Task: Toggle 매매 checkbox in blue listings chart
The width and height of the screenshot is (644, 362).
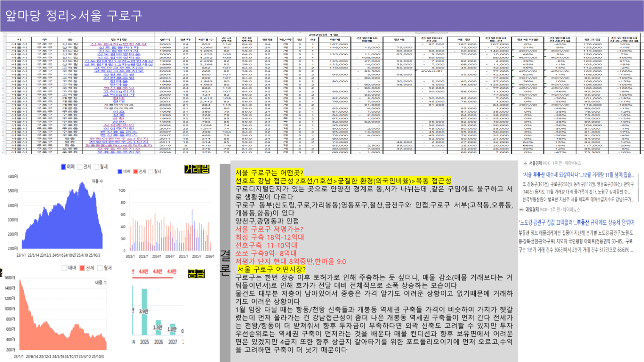Action: point(64,167)
